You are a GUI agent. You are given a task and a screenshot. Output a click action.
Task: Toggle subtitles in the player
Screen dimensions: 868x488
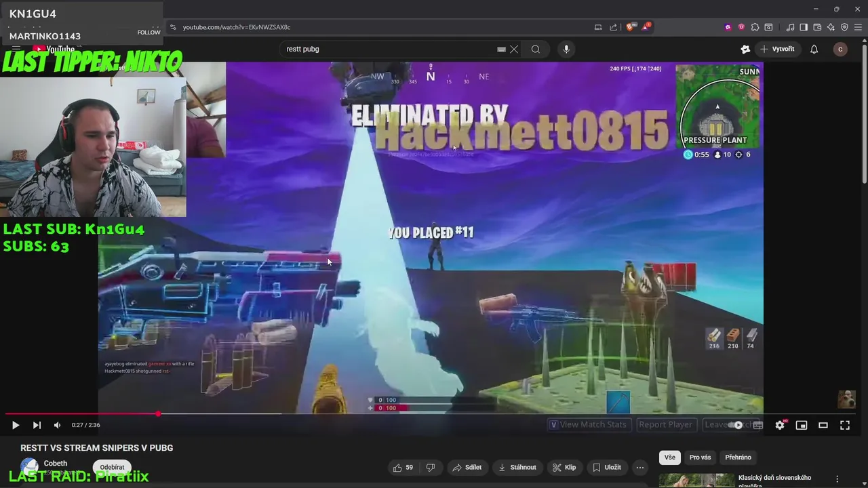[758, 425]
